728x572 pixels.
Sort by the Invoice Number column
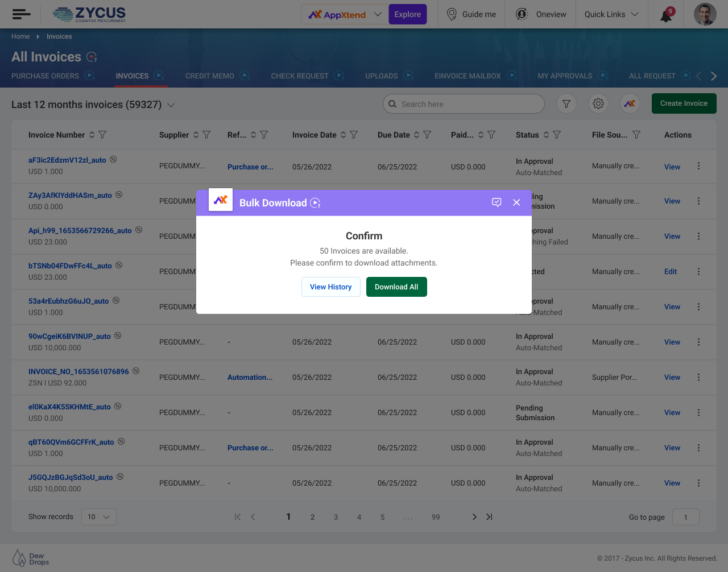click(92, 135)
